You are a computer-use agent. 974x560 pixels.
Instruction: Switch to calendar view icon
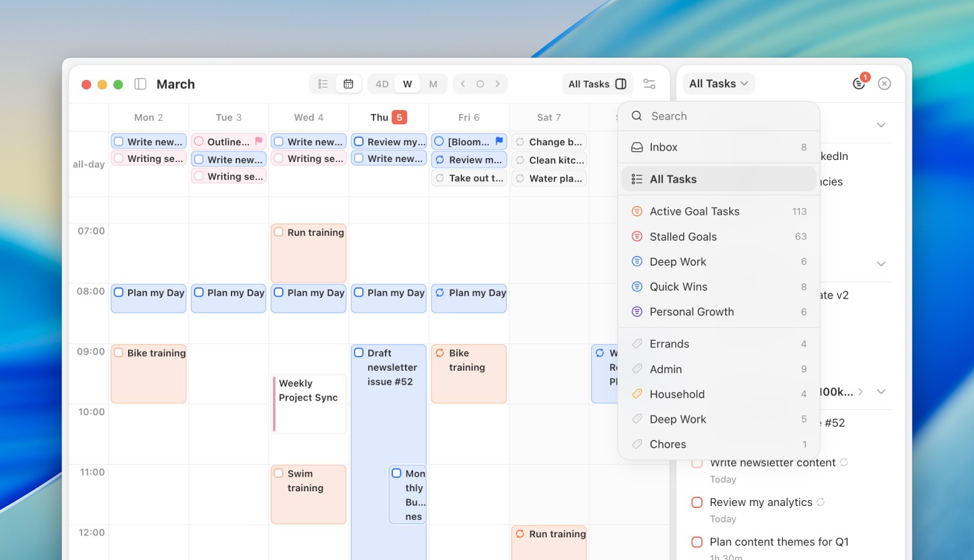[x=348, y=84]
